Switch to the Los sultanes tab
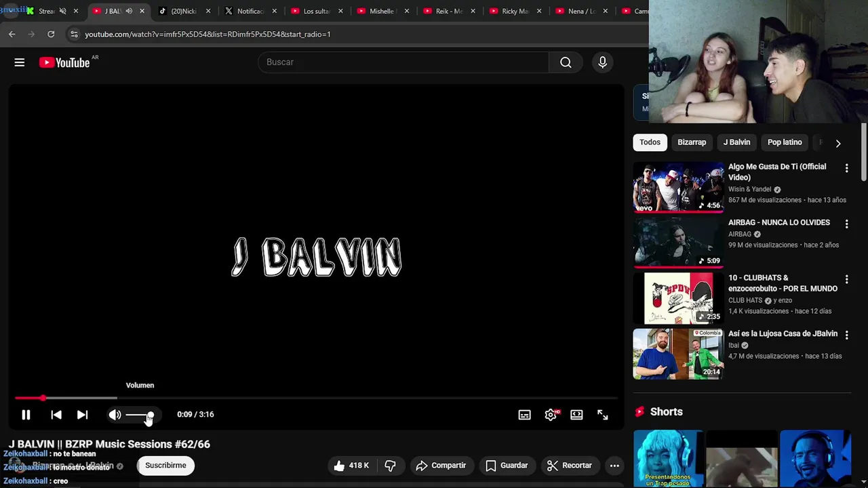The width and height of the screenshot is (868, 488). (x=315, y=11)
